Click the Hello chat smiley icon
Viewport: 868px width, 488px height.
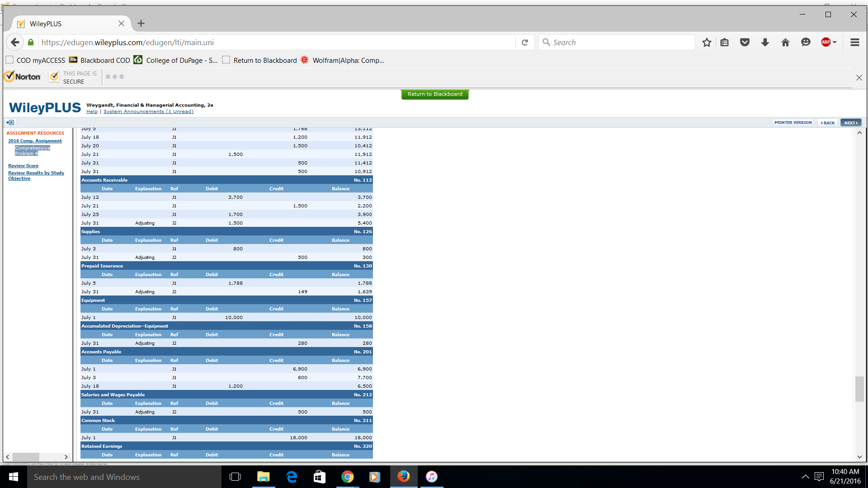tap(806, 42)
